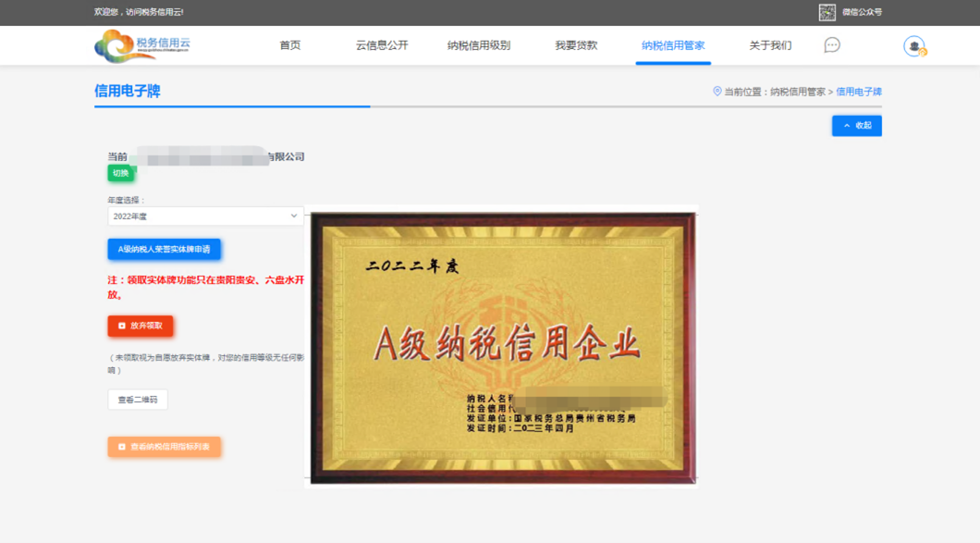Open the 云信息公开 menu
980x543 pixels.
coord(382,45)
